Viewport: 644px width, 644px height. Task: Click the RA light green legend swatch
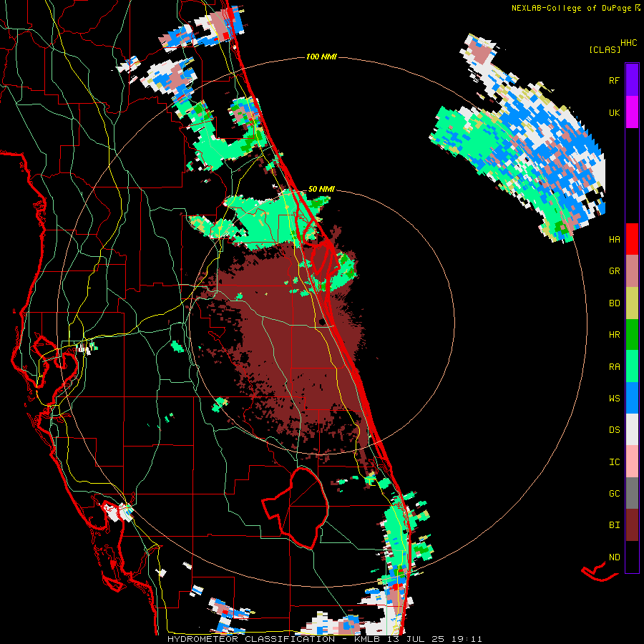632,366
